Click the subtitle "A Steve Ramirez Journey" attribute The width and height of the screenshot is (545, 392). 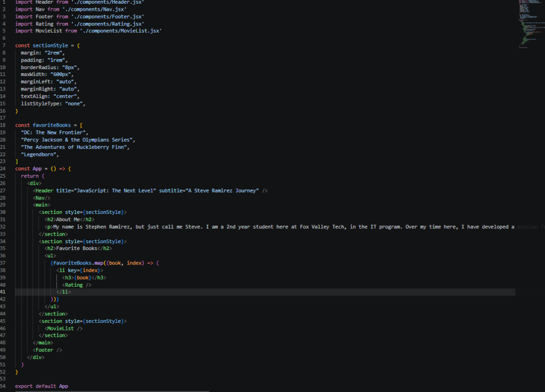tap(209, 190)
